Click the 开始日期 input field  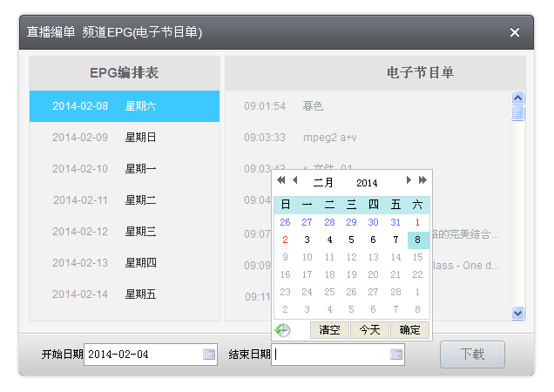point(143,355)
